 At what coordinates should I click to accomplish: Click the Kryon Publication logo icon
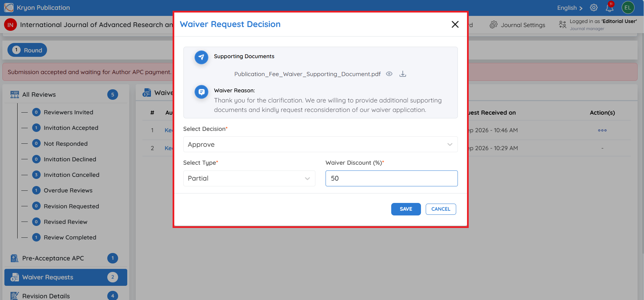point(9,7)
